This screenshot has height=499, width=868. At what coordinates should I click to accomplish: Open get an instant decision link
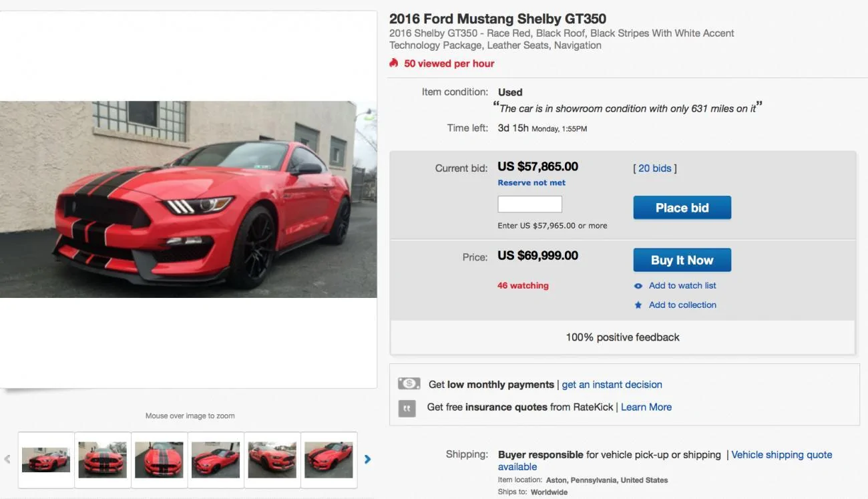pyautogui.click(x=612, y=385)
